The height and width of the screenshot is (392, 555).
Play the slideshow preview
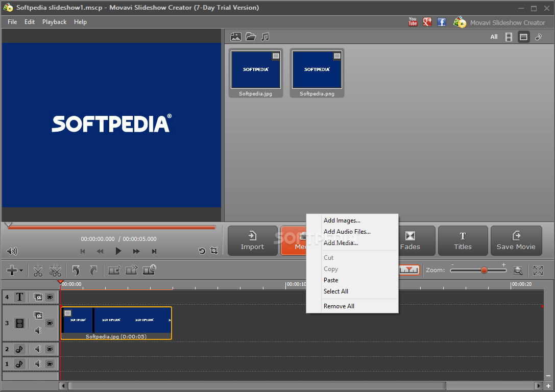pyautogui.click(x=118, y=251)
